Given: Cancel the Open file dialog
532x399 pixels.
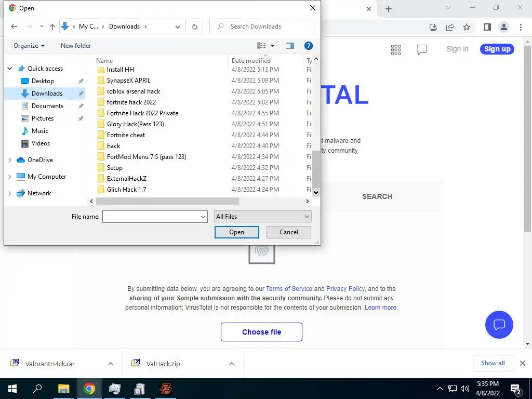Looking at the screenshot, I should (289, 232).
